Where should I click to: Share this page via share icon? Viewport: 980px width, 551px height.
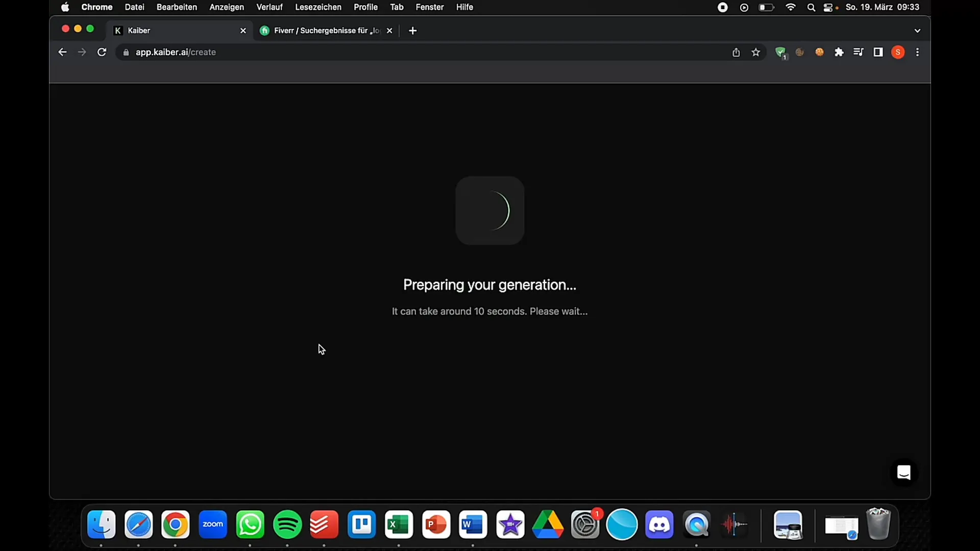point(736,52)
